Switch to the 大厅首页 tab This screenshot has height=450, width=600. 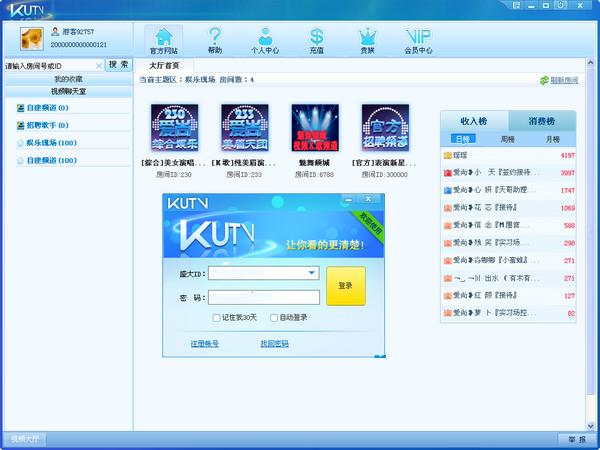coord(164,66)
